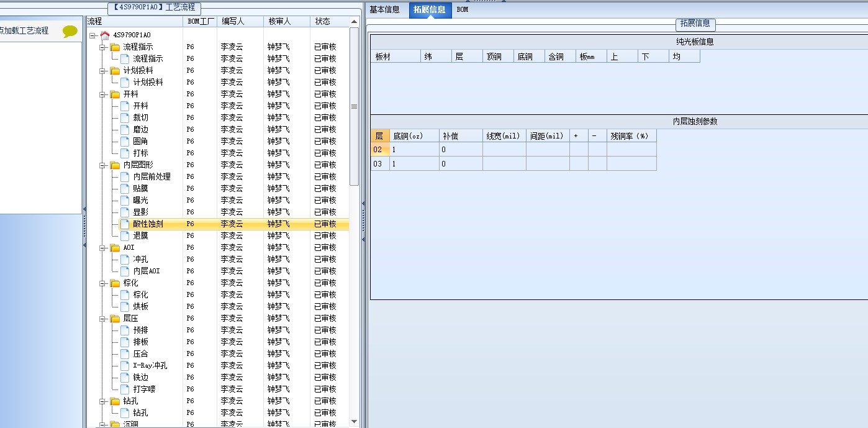Screen dimensions: 868x428
Task: Click the document icon for 曝光
Action: click(125, 200)
